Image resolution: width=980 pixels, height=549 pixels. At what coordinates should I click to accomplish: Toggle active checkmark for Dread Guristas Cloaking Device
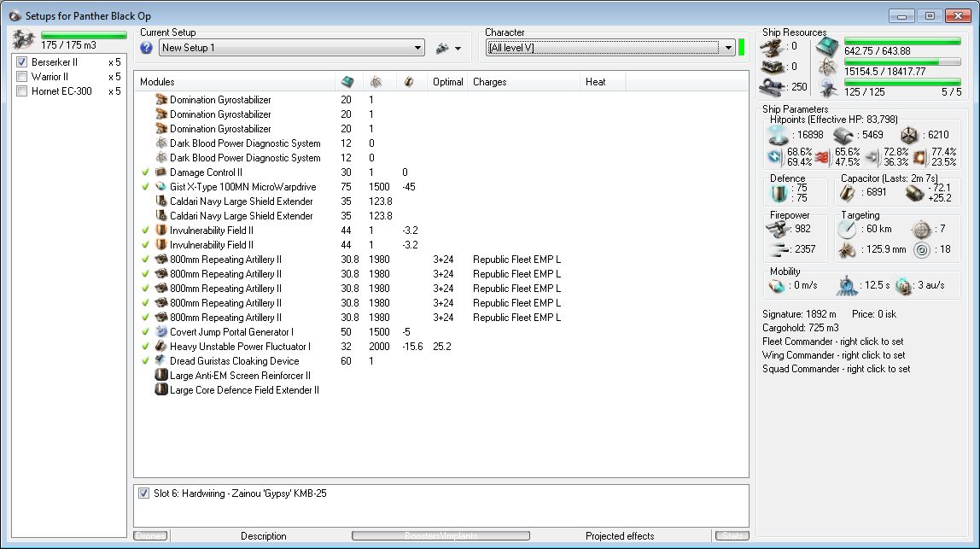click(x=146, y=361)
